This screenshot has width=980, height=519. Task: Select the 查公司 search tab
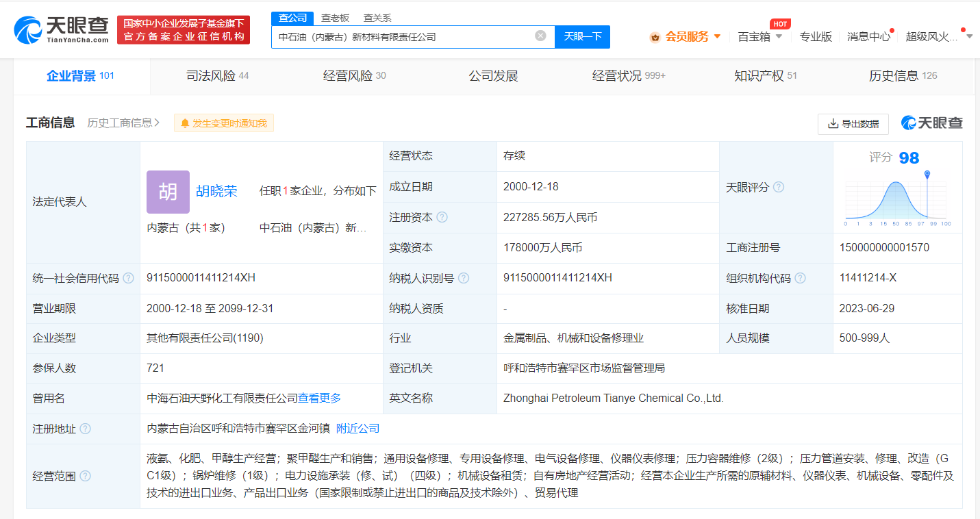(292, 18)
